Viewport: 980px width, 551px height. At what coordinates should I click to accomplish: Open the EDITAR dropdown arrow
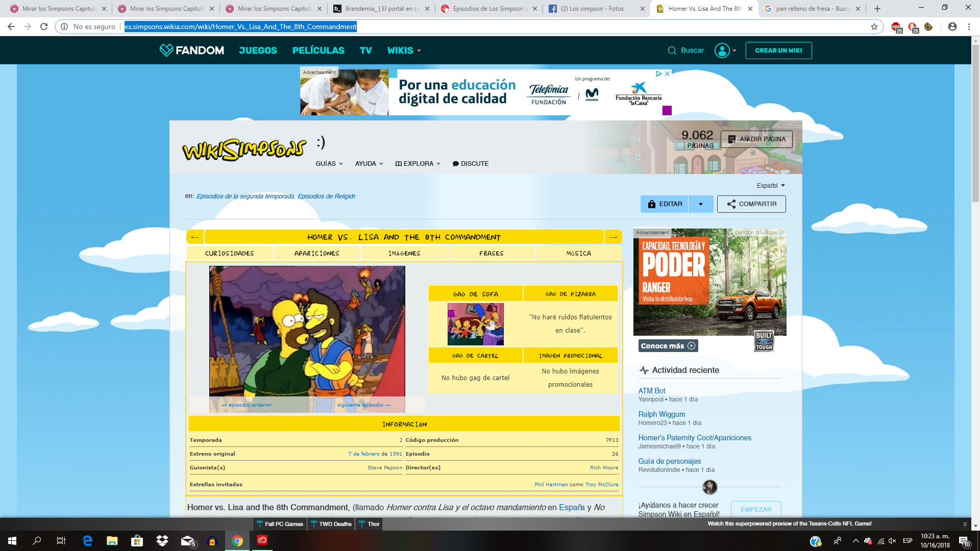701,204
